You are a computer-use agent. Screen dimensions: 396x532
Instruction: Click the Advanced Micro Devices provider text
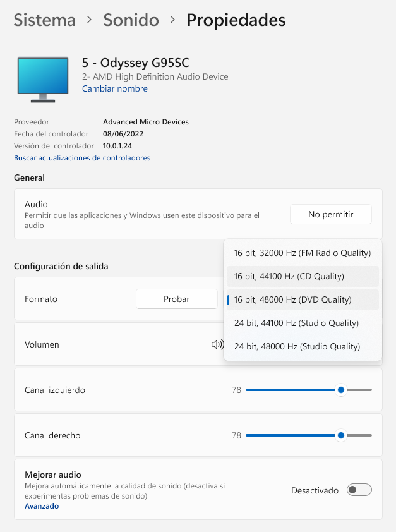[x=146, y=122]
